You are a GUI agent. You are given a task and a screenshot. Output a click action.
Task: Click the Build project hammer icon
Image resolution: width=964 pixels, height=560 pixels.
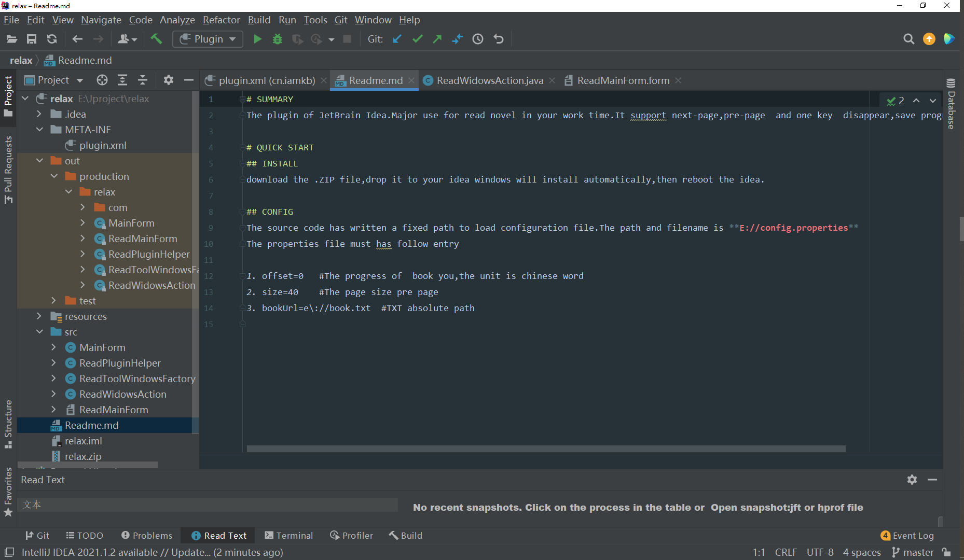[x=156, y=39]
